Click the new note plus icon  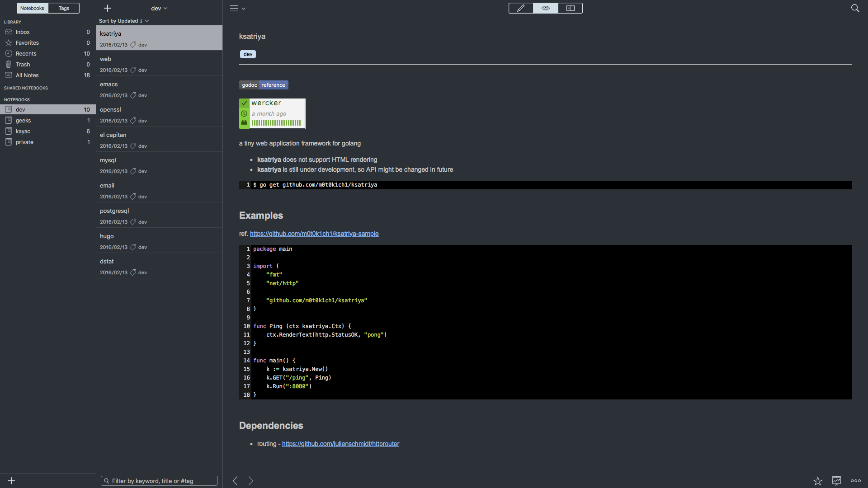(108, 8)
